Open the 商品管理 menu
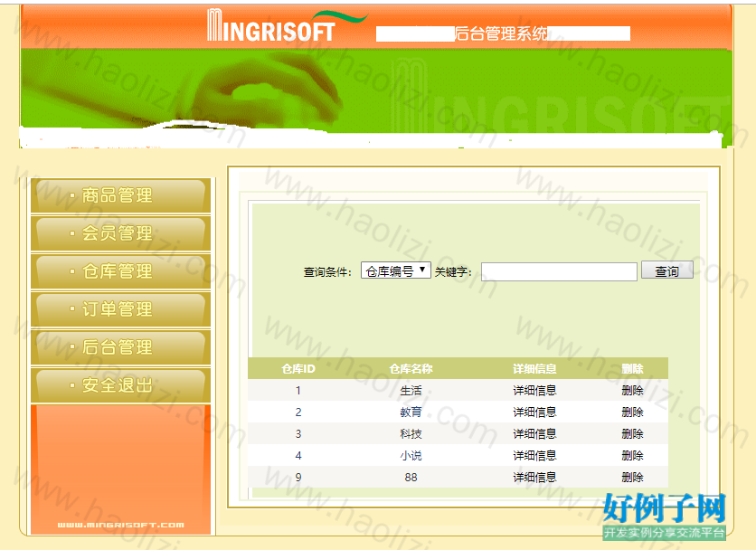This screenshot has height=550, width=756. point(120,196)
